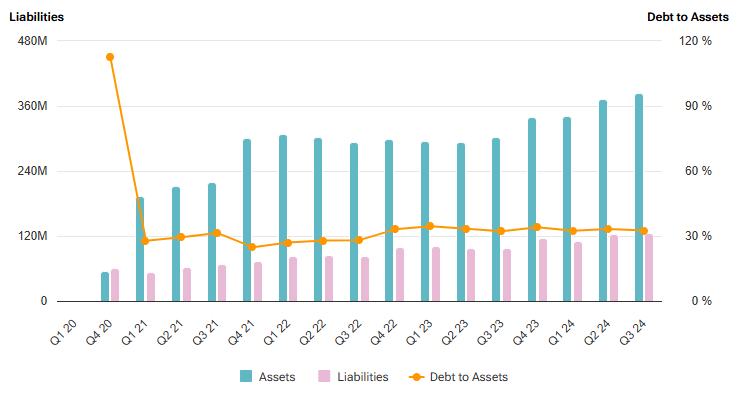Click the orange Debt to Assets legend marker
737x395 pixels.
[x=416, y=377]
